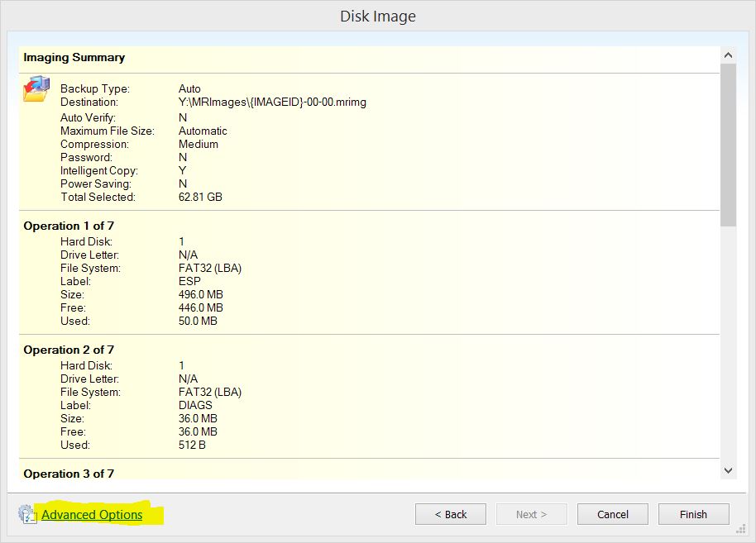Open the Advanced Options link
The width and height of the screenshot is (756, 543).
click(x=92, y=515)
